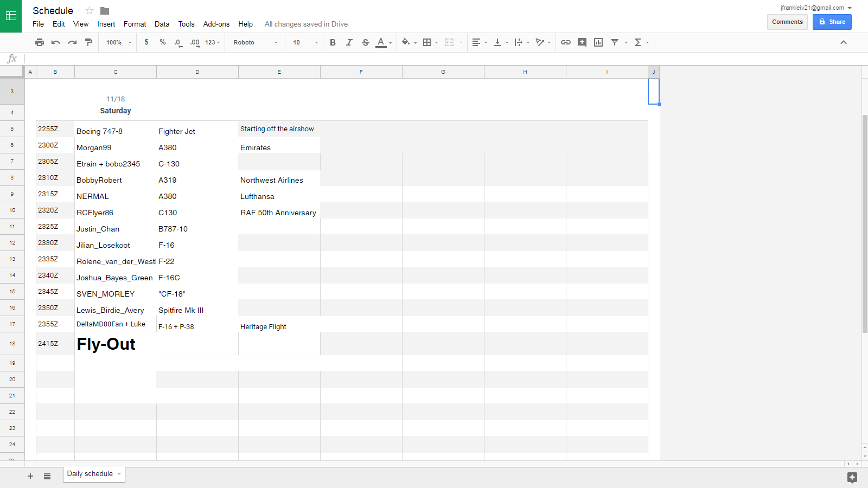Decrease the decimal places
This screenshot has width=868, height=488.
pyautogui.click(x=178, y=42)
